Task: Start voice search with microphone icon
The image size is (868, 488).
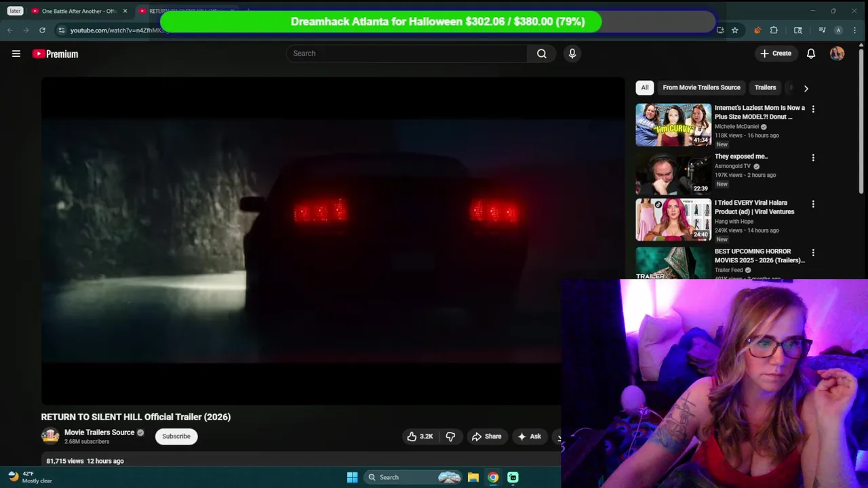Action: pyautogui.click(x=572, y=54)
